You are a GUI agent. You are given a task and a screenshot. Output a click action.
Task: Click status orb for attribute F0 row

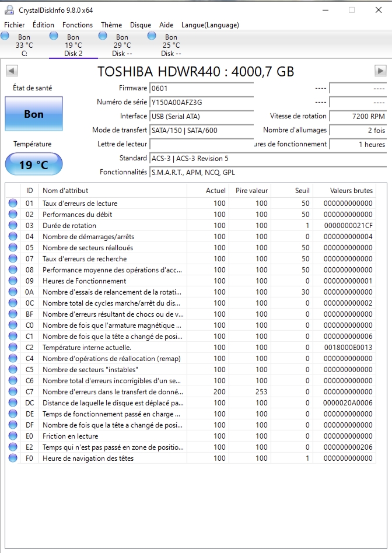click(x=13, y=458)
